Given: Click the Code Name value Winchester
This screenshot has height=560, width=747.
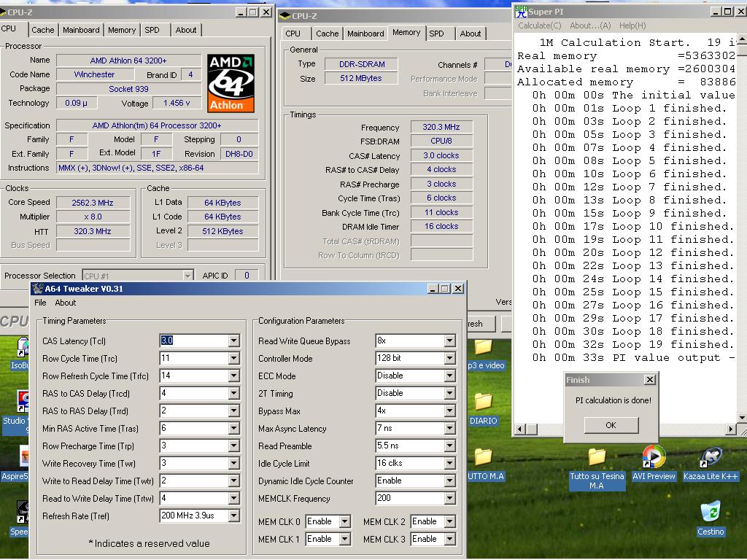Looking at the screenshot, I should pyautogui.click(x=94, y=74).
